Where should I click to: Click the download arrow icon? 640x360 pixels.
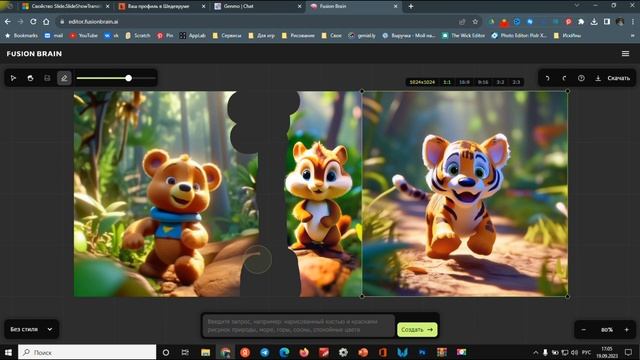pos(598,78)
